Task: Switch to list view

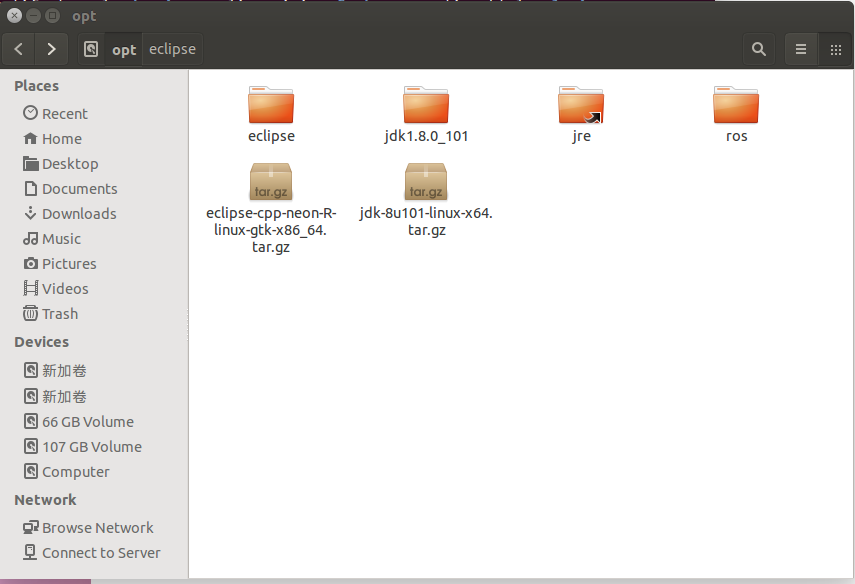Action: coord(800,49)
